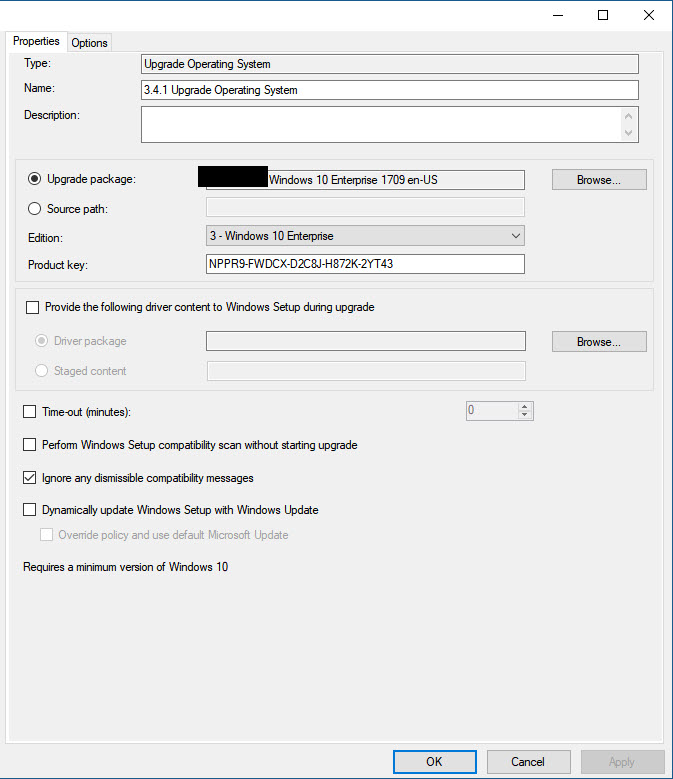Image resolution: width=673 pixels, height=779 pixels.
Task: Open the Edition dropdown
Action: (x=365, y=235)
